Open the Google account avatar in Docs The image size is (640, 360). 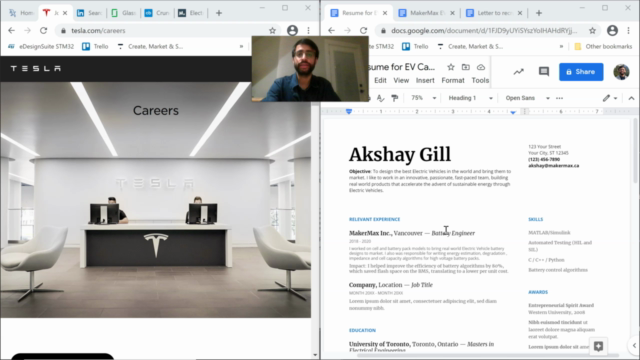(x=621, y=72)
